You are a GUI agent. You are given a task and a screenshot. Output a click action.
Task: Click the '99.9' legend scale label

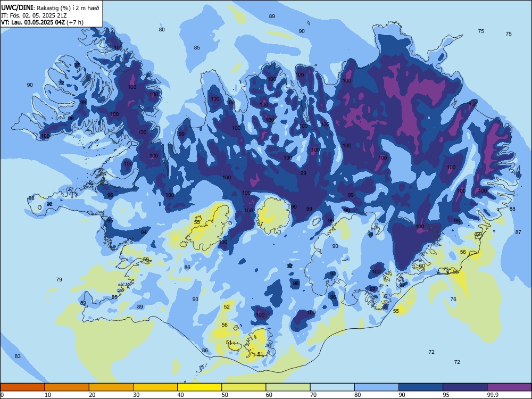pyautogui.click(x=493, y=395)
